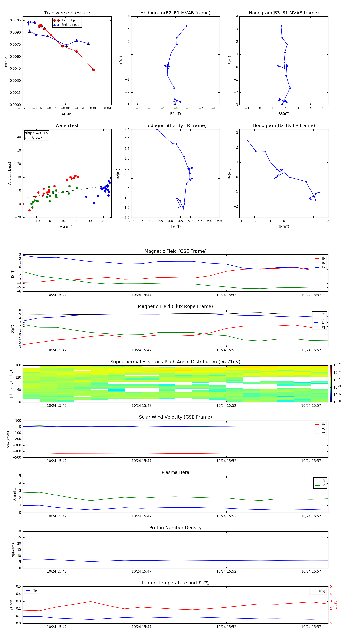Click the 'Vx' legend entry
The height and width of the screenshot is (644, 351).
click(320, 424)
